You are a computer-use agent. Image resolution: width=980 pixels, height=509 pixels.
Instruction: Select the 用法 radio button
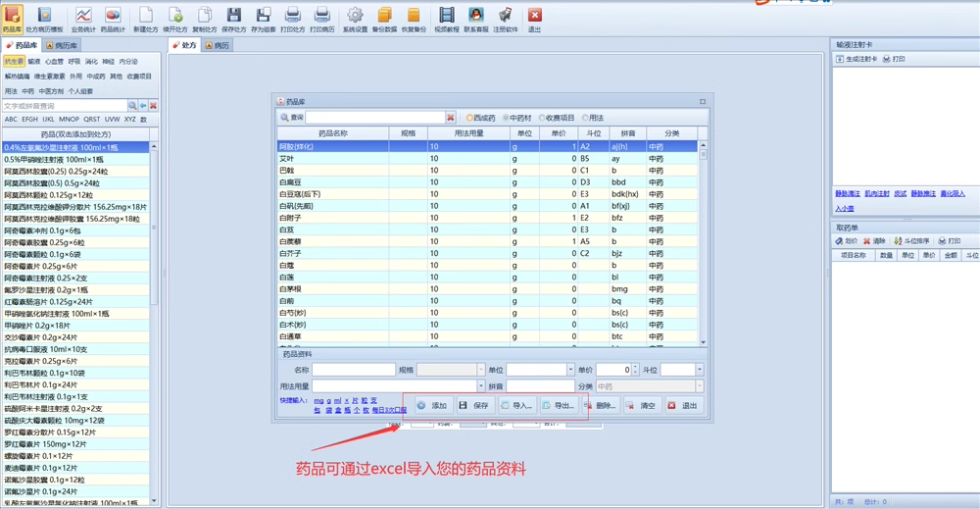tap(593, 118)
